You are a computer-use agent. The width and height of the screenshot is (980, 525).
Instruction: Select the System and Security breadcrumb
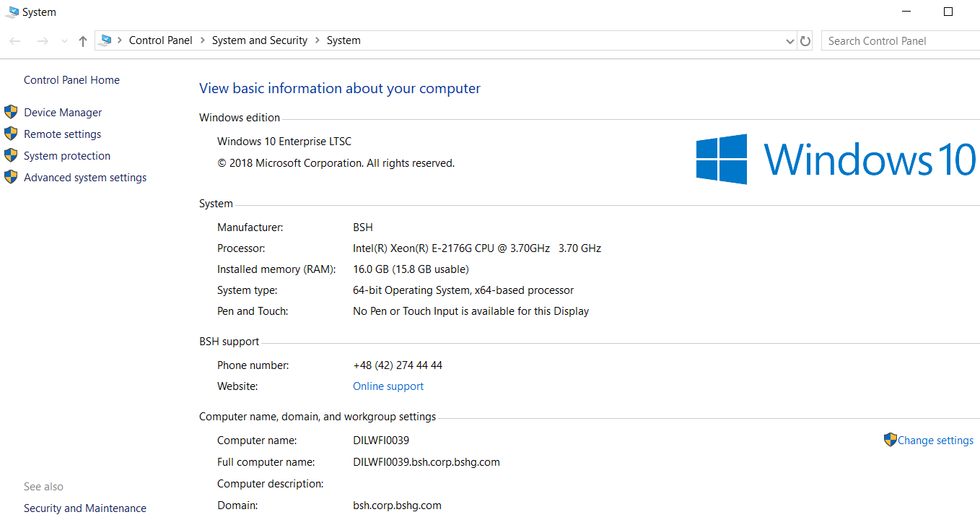pyautogui.click(x=260, y=40)
